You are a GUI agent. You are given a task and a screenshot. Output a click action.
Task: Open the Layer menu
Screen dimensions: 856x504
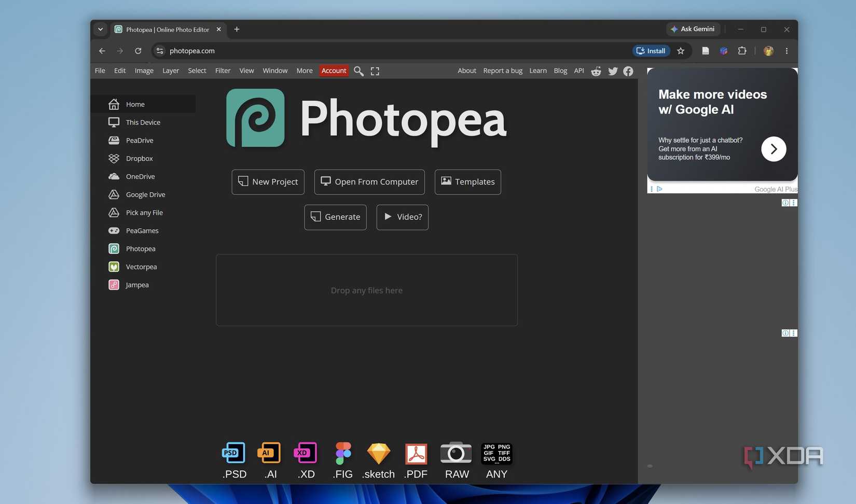171,71
